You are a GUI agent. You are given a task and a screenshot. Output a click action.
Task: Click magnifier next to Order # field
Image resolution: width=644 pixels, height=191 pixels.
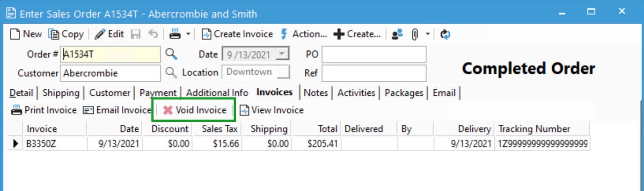coord(172,55)
